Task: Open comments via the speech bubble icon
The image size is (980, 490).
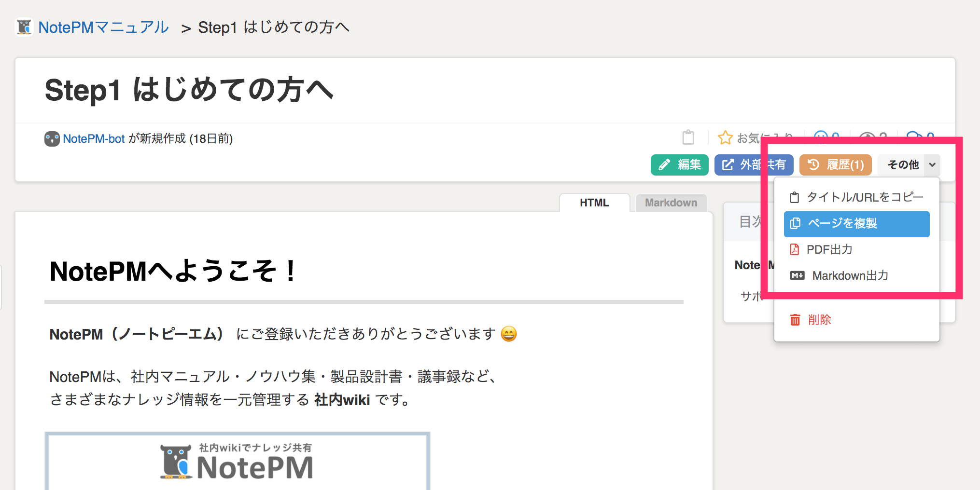Action: coord(914,136)
